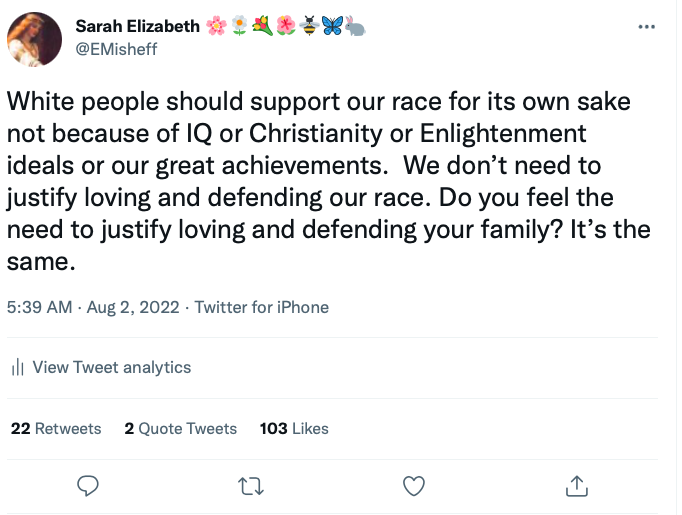Click the Twitter for iPhone source link
Viewport: 682px width, 515px height.
point(261,307)
